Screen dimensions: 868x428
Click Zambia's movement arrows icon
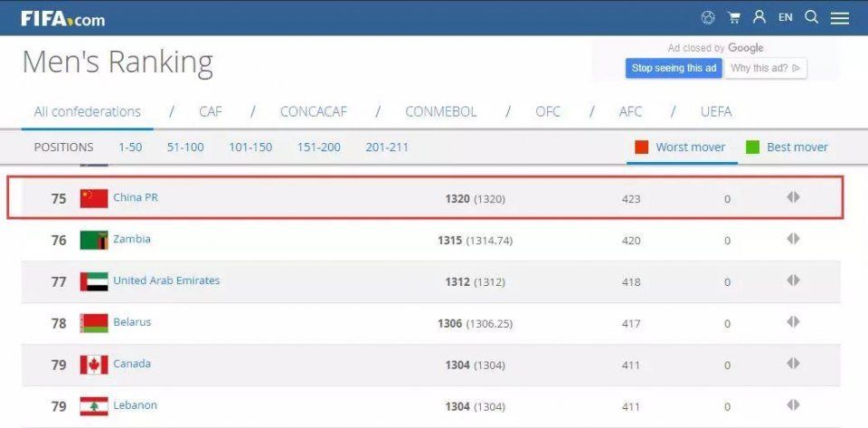coord(793,239)
